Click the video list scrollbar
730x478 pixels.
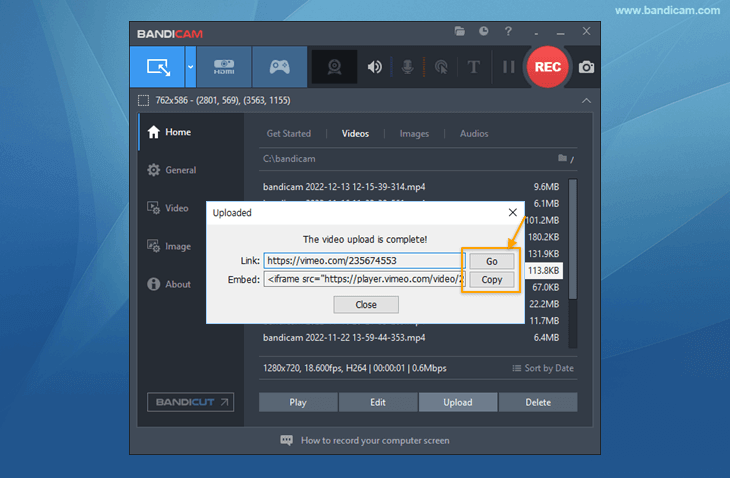(x=573, y=239)
